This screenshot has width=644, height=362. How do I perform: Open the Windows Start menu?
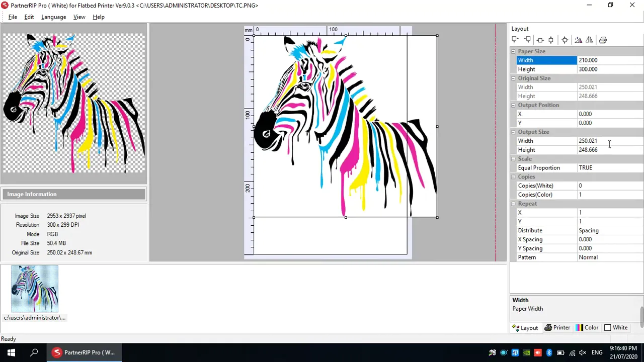[x=11, y=352]
